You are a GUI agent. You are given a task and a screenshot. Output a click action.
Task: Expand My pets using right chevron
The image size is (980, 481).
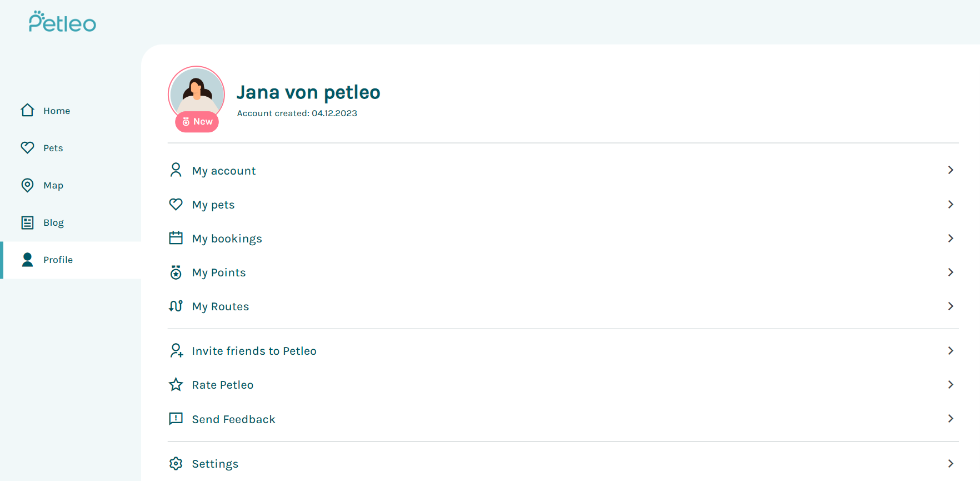950,204
